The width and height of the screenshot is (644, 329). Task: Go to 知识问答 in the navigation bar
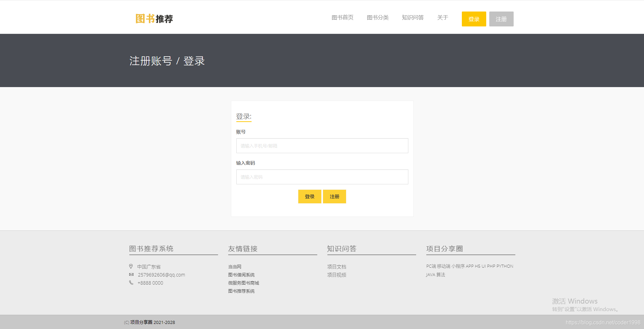click(x=413, y=18)
